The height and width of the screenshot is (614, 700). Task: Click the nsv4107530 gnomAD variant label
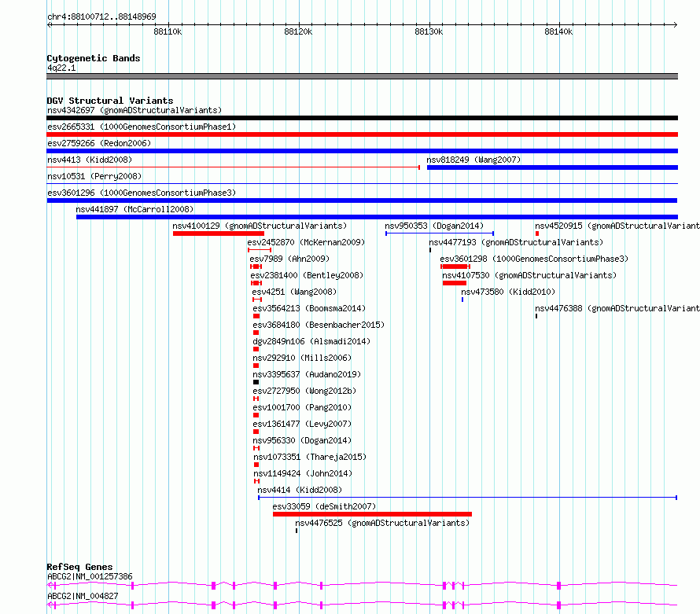pyautogui.click(x=529, y=275)
